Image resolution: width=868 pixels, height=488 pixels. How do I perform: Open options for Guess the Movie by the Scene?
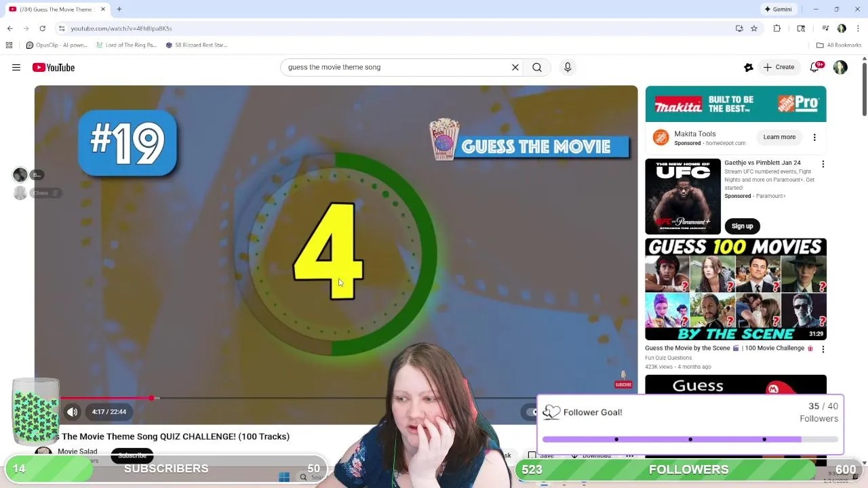[x=823, y=349]
